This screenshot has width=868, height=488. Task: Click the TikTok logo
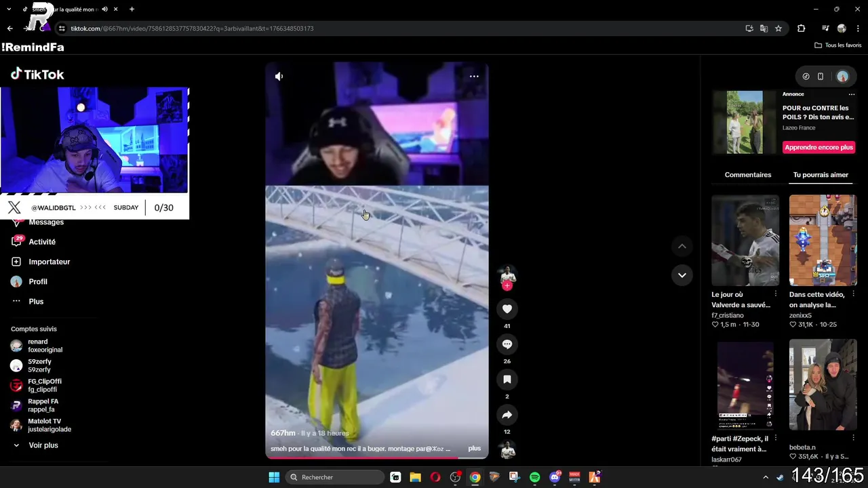[x=37, y=75]
